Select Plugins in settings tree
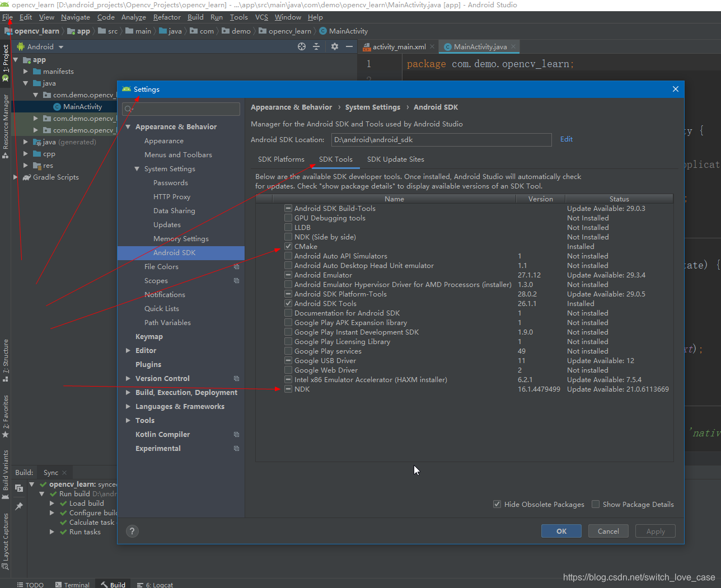Screen dimensions: 721x588 (148, 365)
